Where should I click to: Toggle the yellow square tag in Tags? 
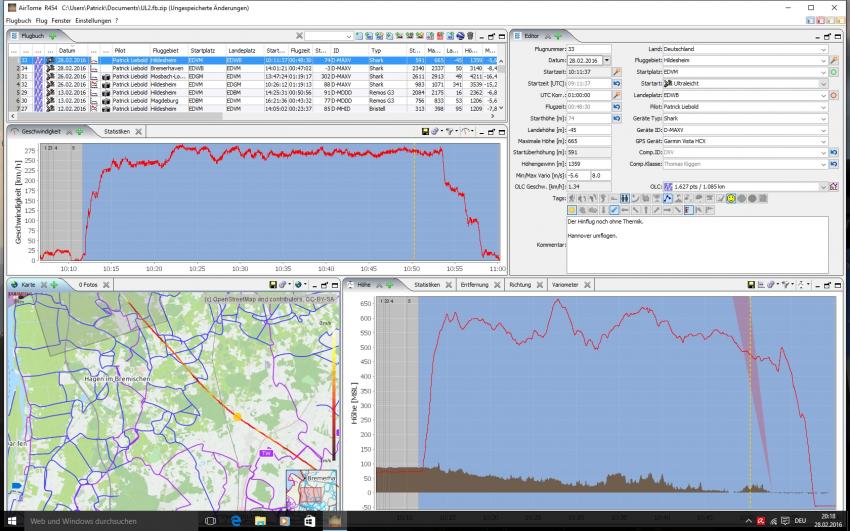[x=573, y=210]
